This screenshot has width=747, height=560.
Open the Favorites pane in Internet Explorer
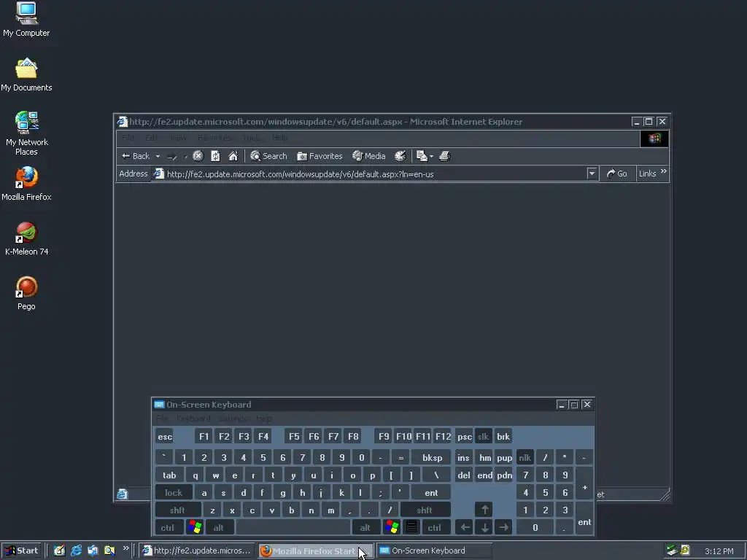pos(320,156)
